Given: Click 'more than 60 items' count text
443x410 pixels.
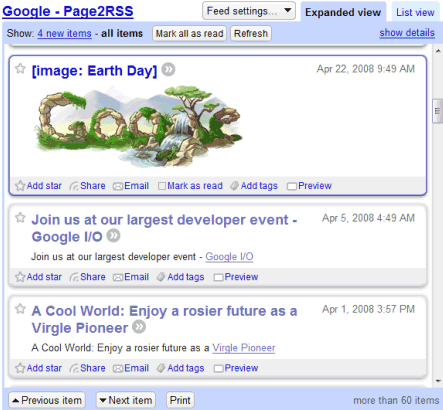Looking at the screenshot, I should coord(396,400).
